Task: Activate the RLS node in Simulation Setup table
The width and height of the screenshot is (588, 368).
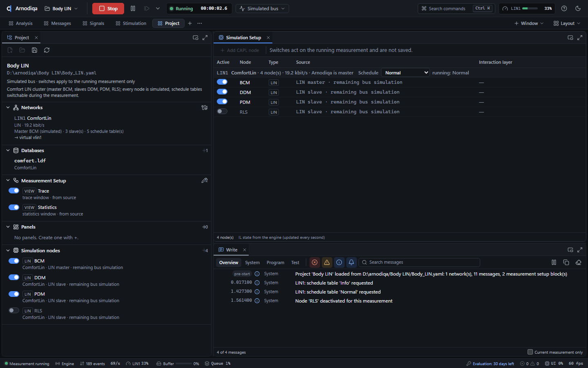Action: (222, 111)
